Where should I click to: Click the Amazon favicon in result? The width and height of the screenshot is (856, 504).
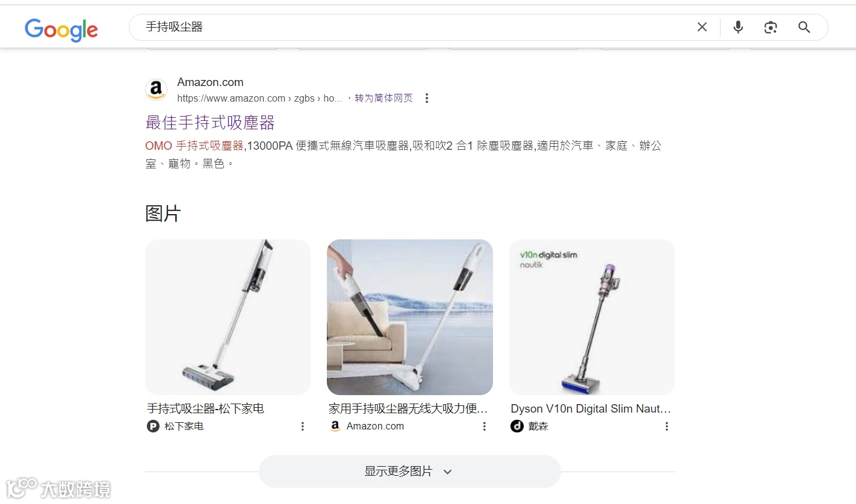[x=157, y=90]
